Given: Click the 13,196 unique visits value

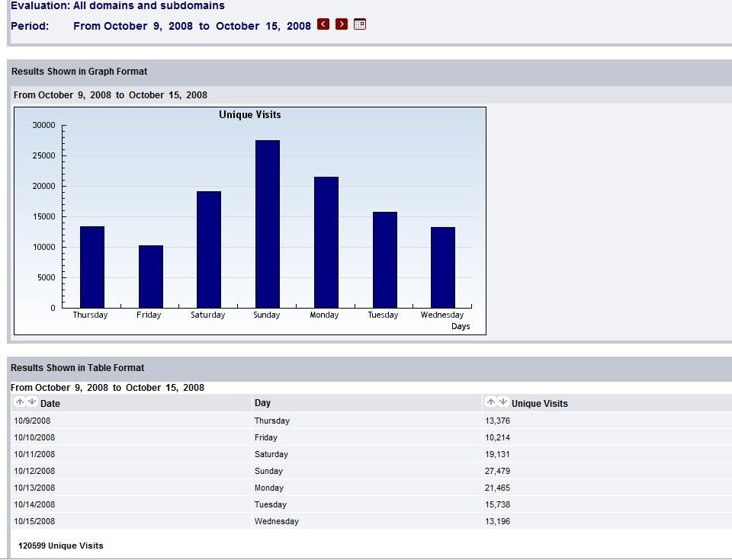Looking at the screenshot, I should tap(498, 521).
